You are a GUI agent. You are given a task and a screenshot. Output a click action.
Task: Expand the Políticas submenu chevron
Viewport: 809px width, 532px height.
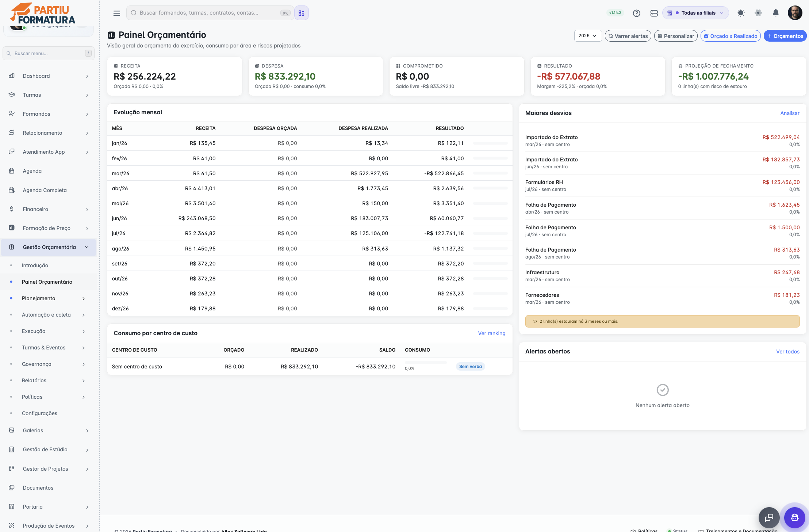coord(84,397)
